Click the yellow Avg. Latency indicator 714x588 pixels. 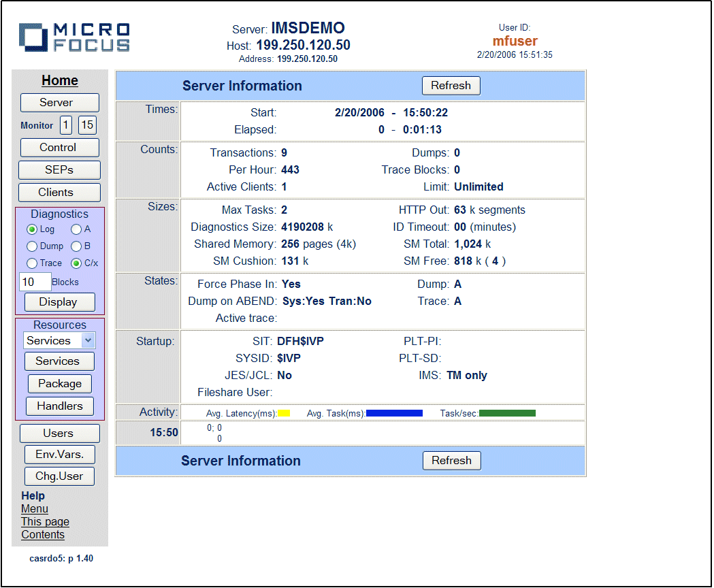coord(285,412)
